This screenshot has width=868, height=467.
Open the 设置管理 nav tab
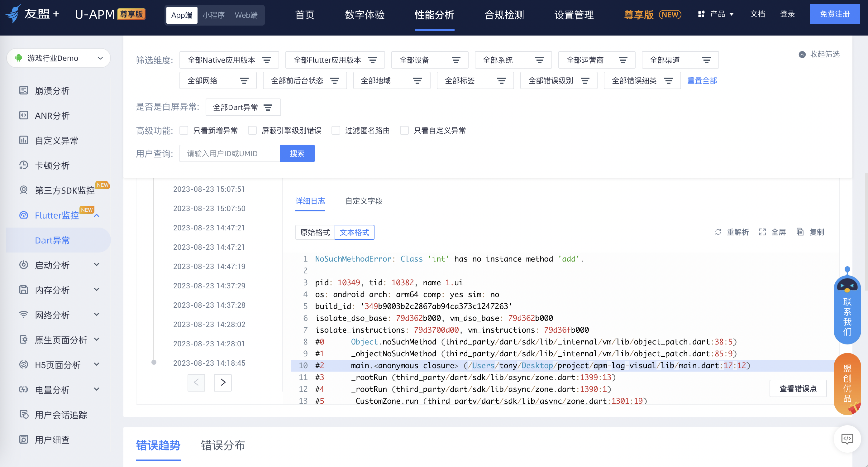click(x=574, y=15)
